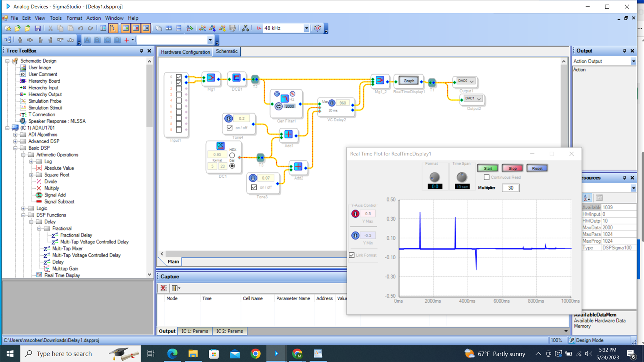Click the hierarchy tree toolbar icon

pos(246,28)
